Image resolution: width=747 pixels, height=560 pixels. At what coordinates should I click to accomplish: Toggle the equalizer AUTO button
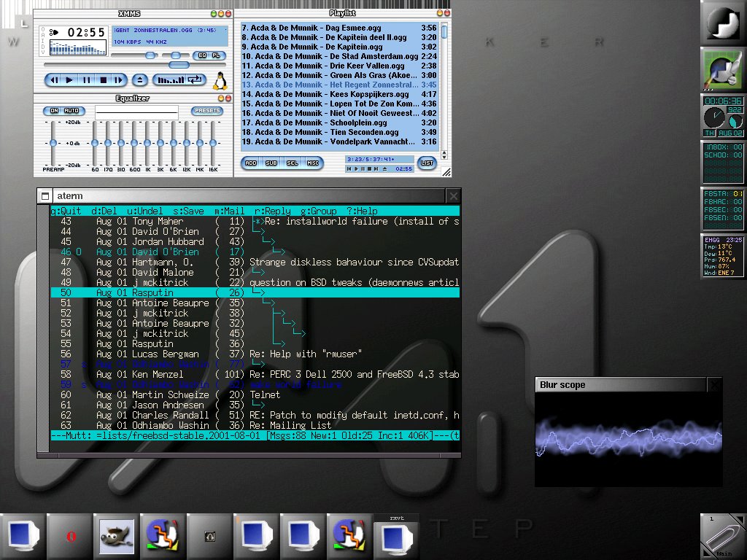tap(71, 111)
